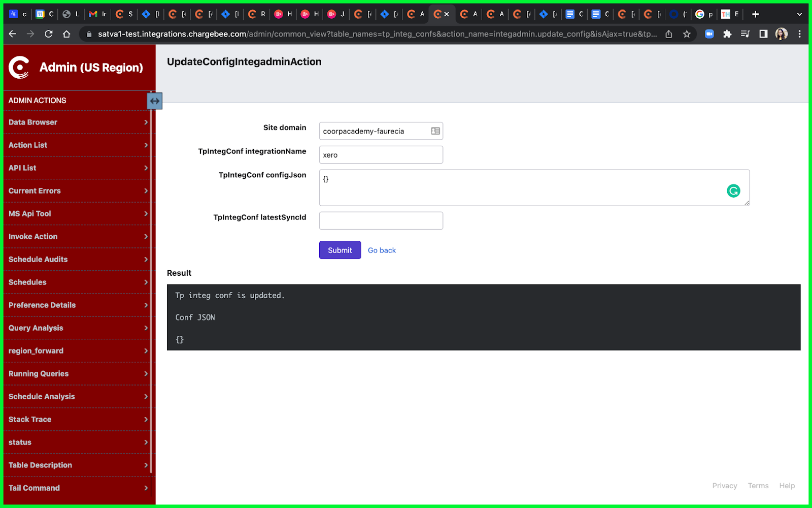812x508 pixels.
Task: Click the Grammarly icon in configJson field
Action: tap(733, 191)
